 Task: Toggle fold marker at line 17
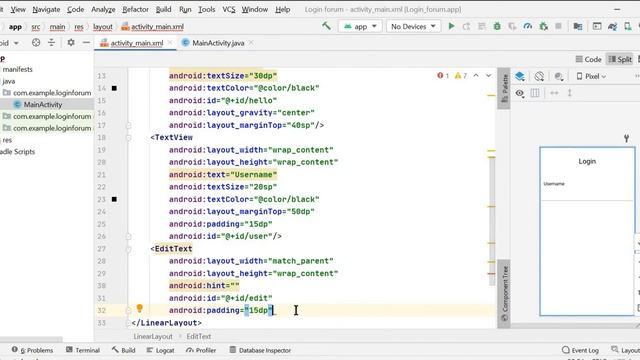[129, 125]
